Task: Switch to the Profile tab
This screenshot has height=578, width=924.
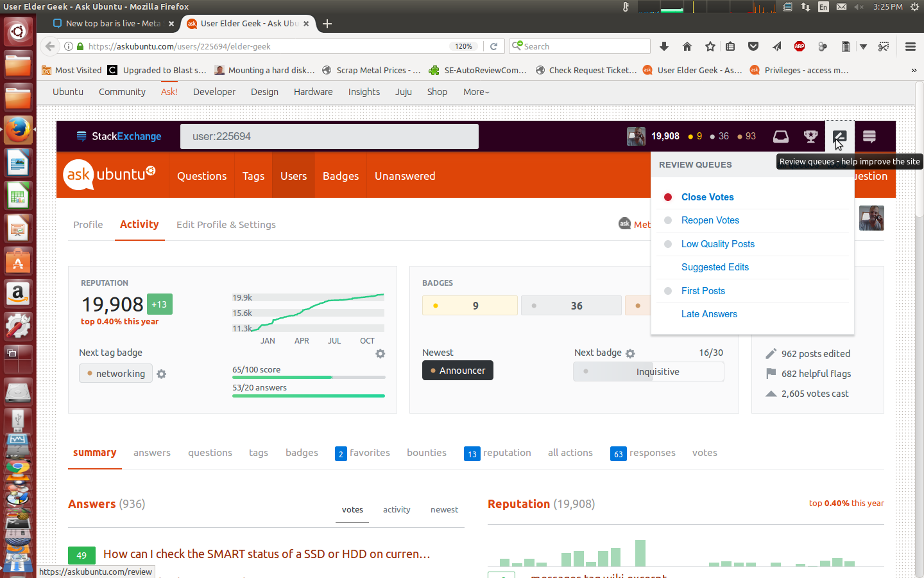Action: (88, 225)
